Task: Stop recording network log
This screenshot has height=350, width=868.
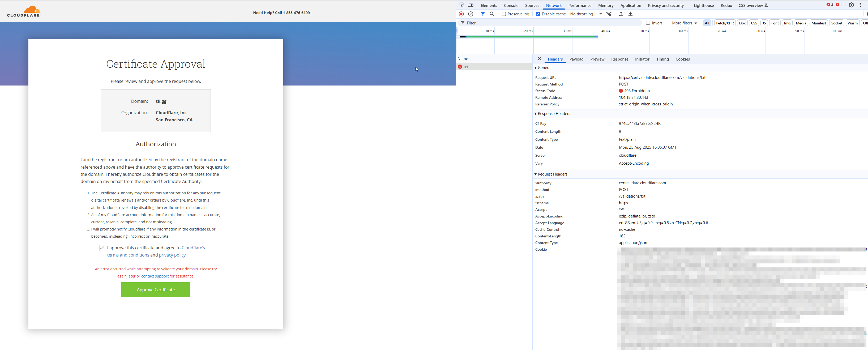Action: click(461, 14)
